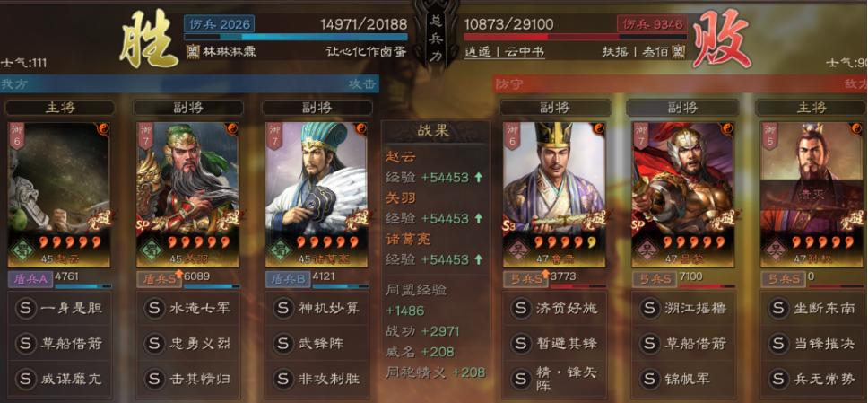This screenshot has height=403, width=868.
Task: Click the 坐断东南 skill S icon
Action: click(x=778, y=308)
